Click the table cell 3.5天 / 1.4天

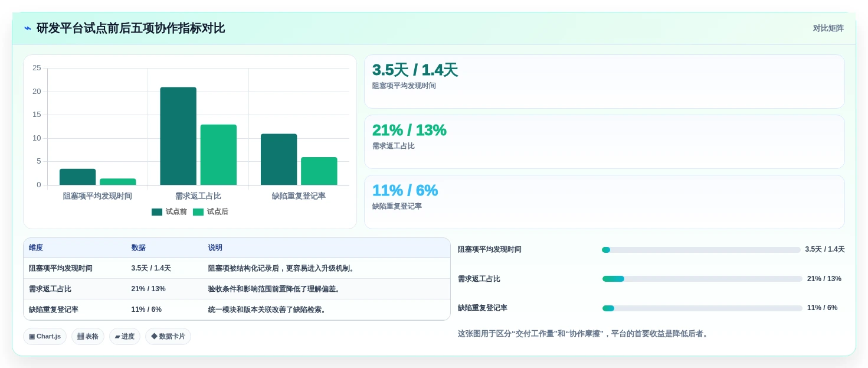pos(151,268)
